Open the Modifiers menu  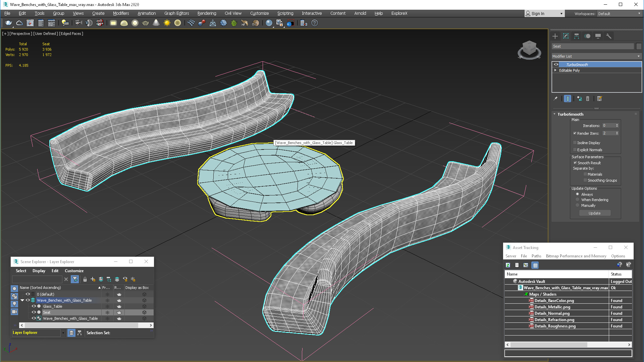[121, 13]
